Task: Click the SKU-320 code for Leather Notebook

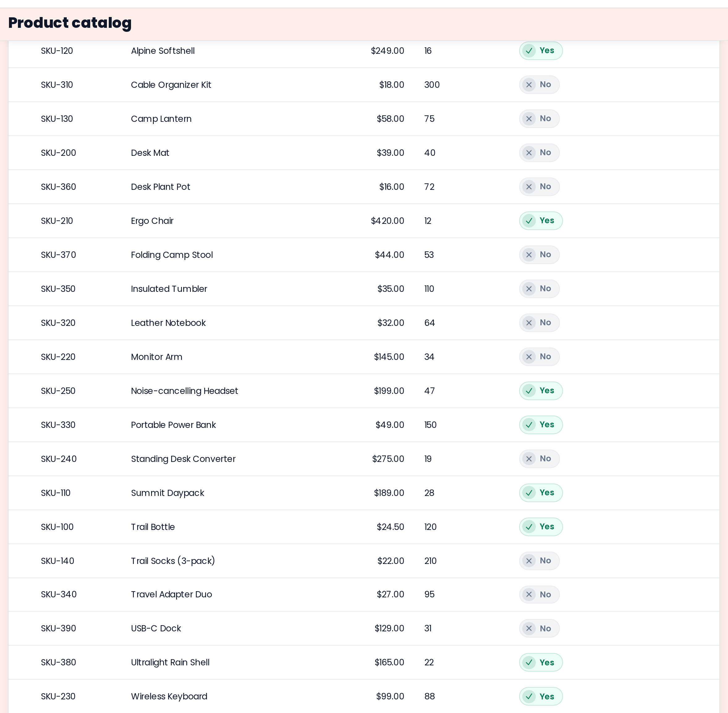Action: [x=58, y=323]
